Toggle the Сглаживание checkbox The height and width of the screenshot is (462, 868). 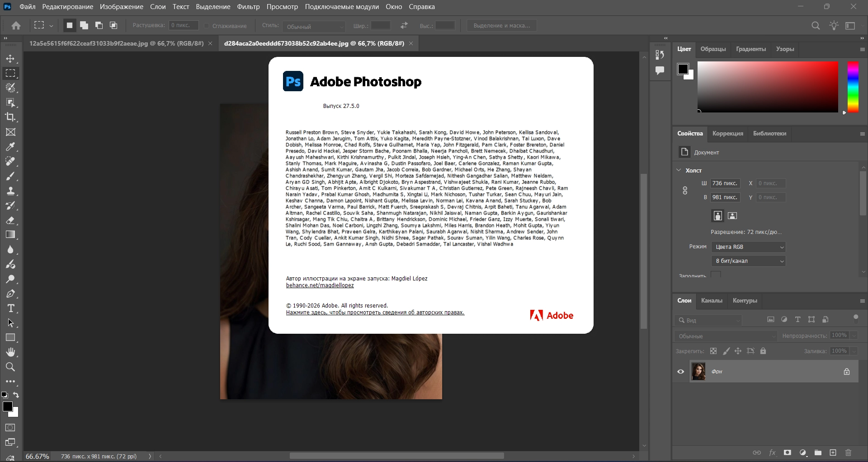207,26
